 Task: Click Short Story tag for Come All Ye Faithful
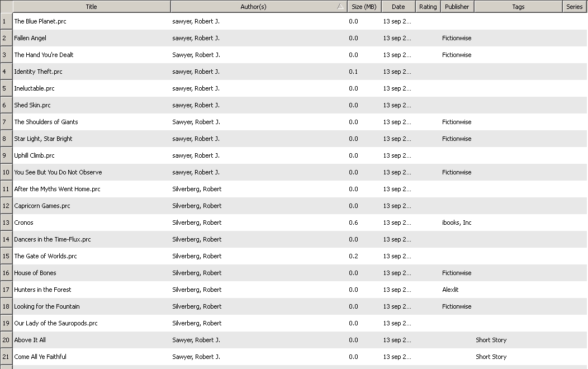[x=491, y=357]
